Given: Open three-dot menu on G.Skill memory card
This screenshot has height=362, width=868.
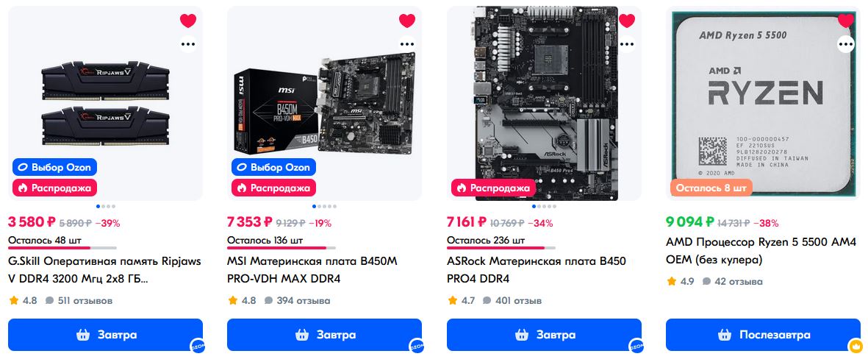Looking at the screenshot, I should (188, 44).
